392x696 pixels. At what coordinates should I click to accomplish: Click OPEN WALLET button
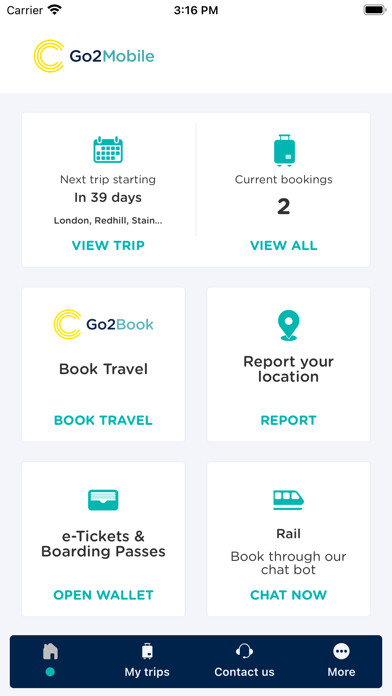[x=103, y=595]
